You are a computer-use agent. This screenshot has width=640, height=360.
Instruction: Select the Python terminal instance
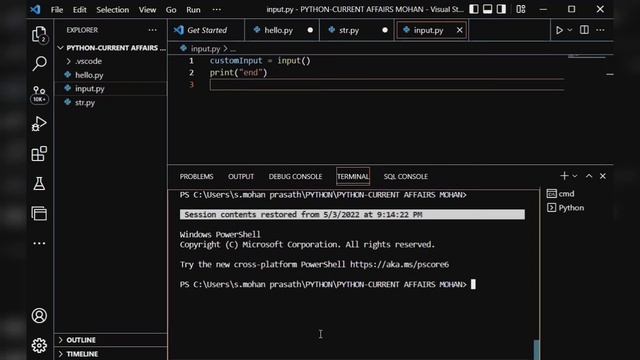(x=565, y=208)
